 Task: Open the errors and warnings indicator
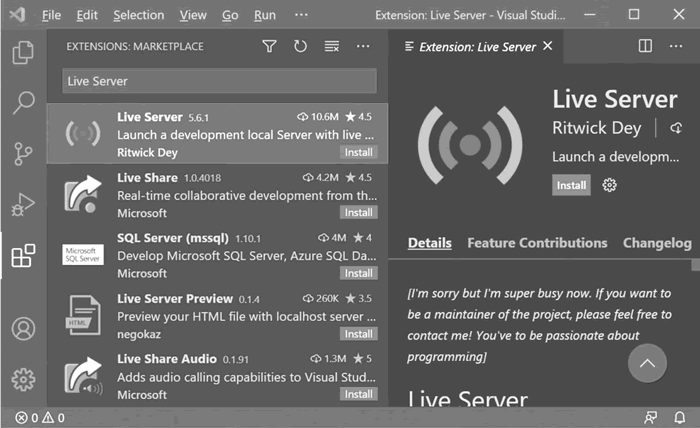(40, 418)
